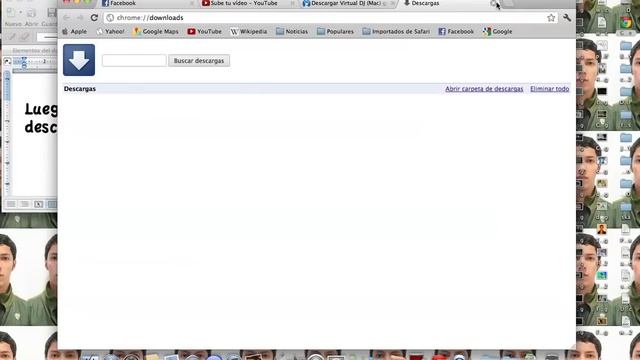The image size is (640, 360).
Task: Open the Facebook bookmark in the bookmarks bar
Action: [456, 31]
